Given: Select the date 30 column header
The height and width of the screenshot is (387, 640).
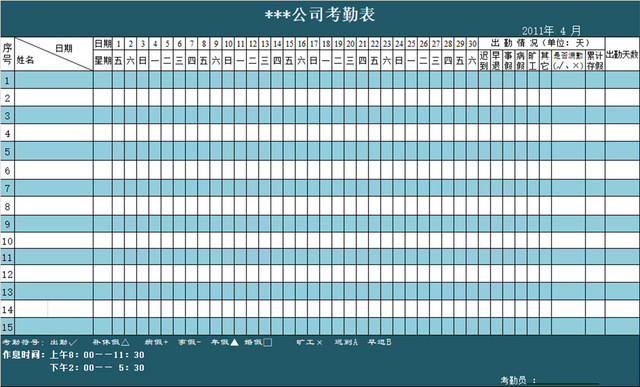Looking at the screenshot, I should [x=472, y=44].
